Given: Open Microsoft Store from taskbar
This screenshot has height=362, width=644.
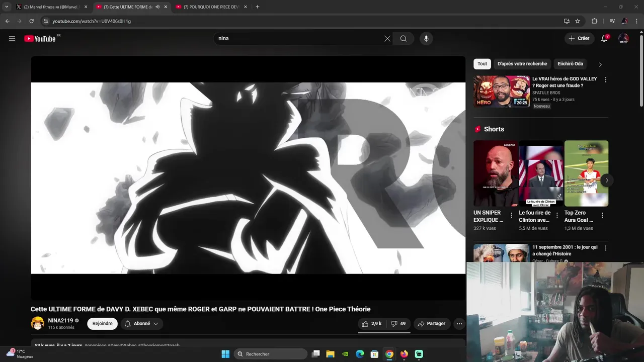Looking at the screenshot, I should [374, 354].
